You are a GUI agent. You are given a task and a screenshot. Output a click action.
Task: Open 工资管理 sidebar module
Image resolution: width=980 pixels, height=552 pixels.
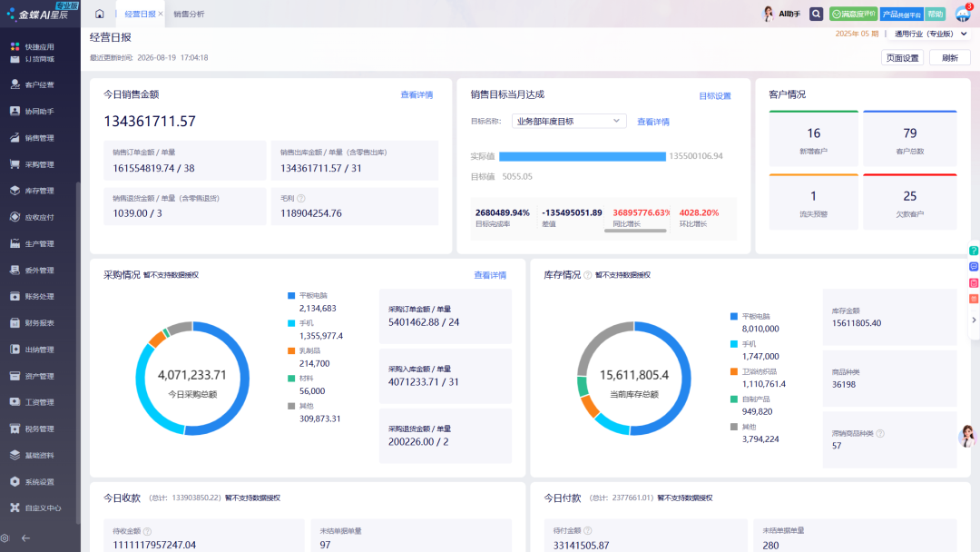point(34,402)
